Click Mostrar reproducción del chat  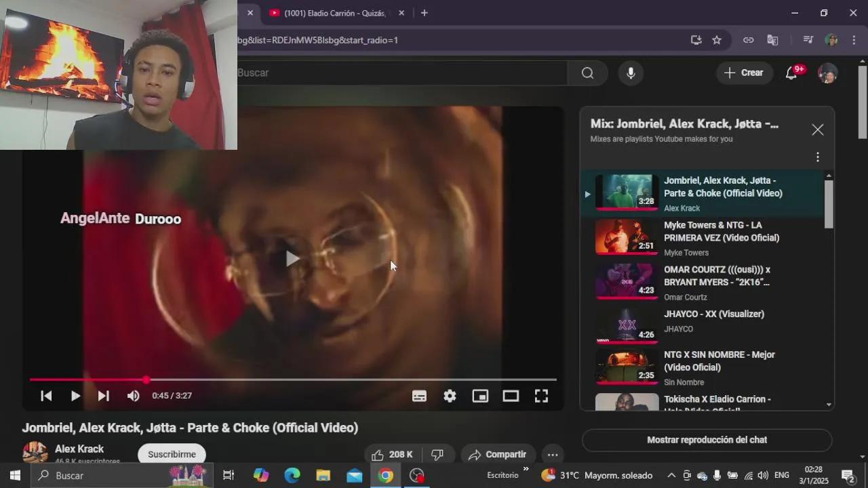point(707,440)
